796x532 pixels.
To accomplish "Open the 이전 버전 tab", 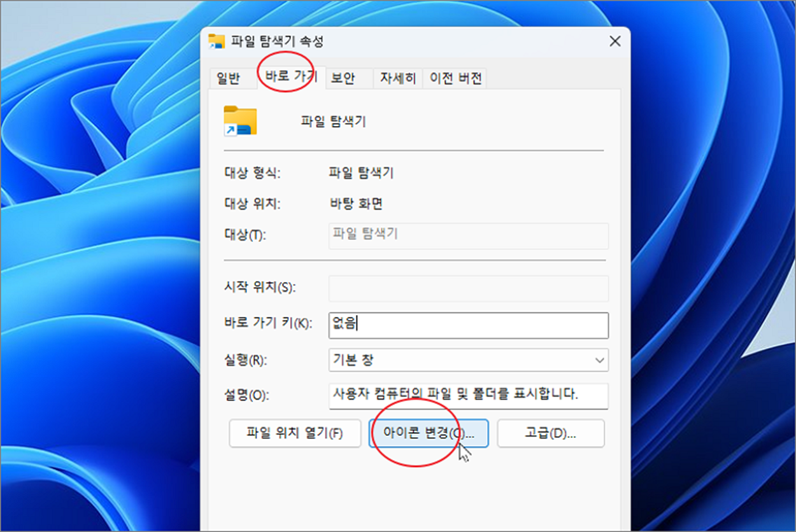I will click(455, 78).
